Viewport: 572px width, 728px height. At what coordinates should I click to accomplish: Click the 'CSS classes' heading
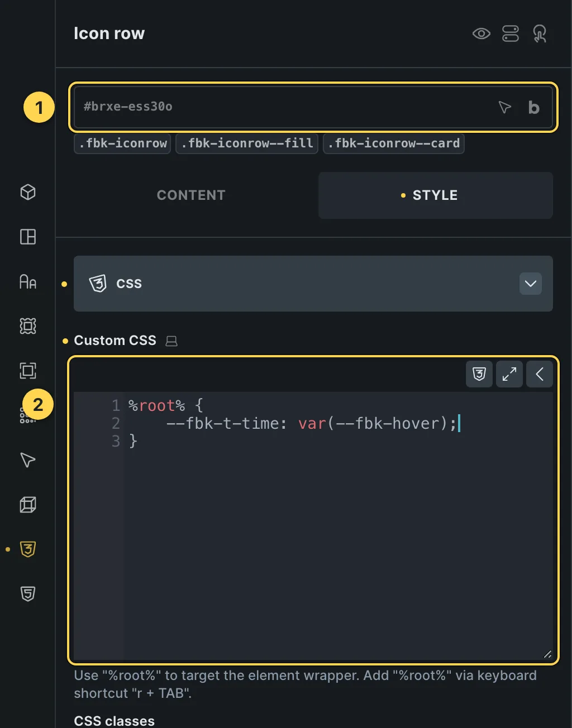114,721
